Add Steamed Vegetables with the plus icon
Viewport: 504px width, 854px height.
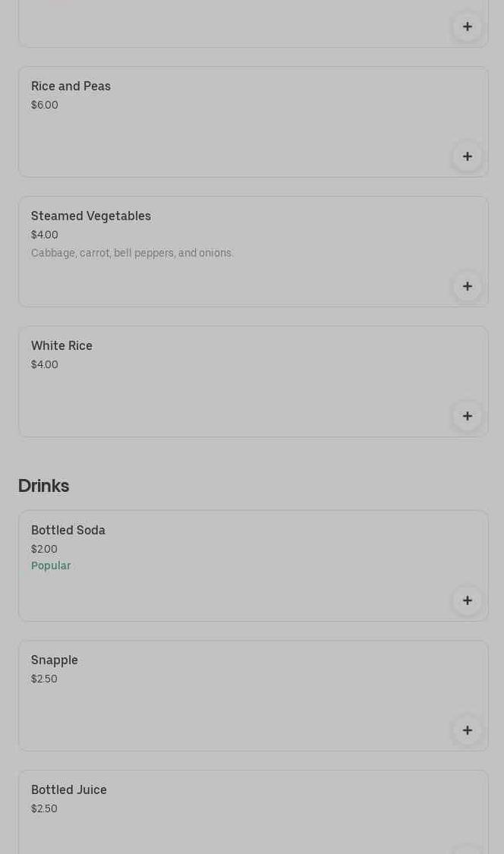pos(467,286)
